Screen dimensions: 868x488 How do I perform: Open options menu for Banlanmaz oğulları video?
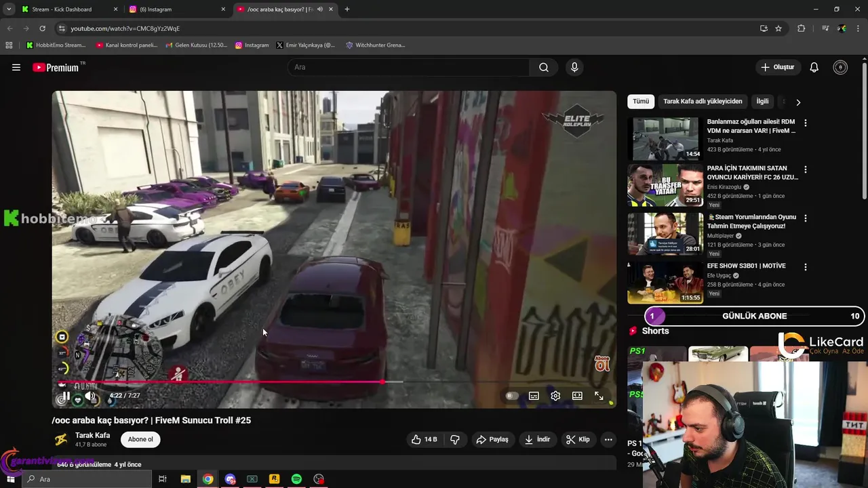coord(806,123)
